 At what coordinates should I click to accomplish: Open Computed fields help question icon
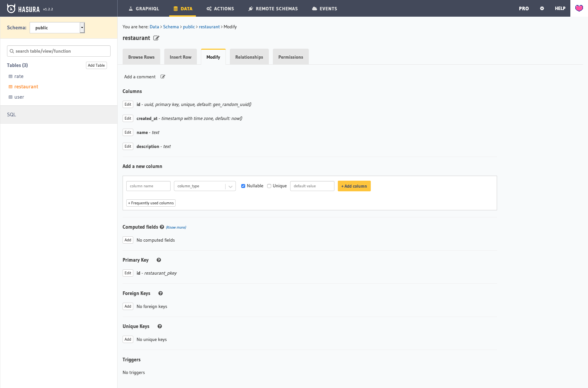[x=162, y=227]
